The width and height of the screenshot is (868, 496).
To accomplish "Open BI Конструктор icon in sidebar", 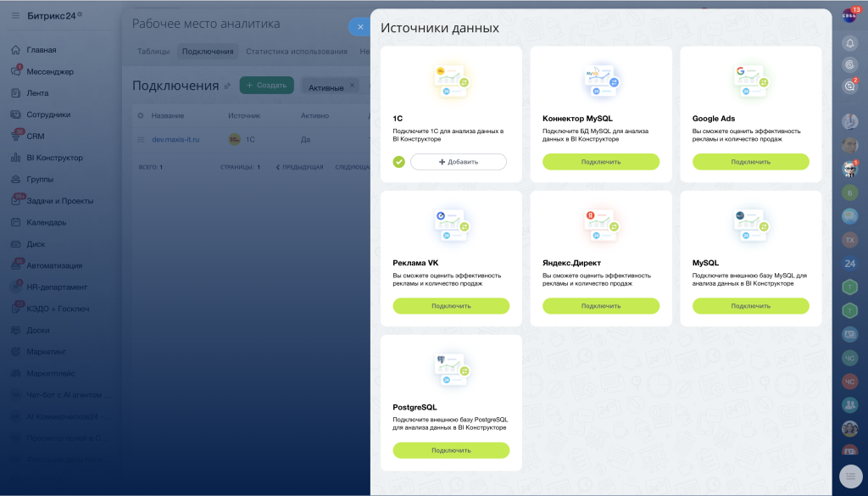I will [x=16, y=158].
